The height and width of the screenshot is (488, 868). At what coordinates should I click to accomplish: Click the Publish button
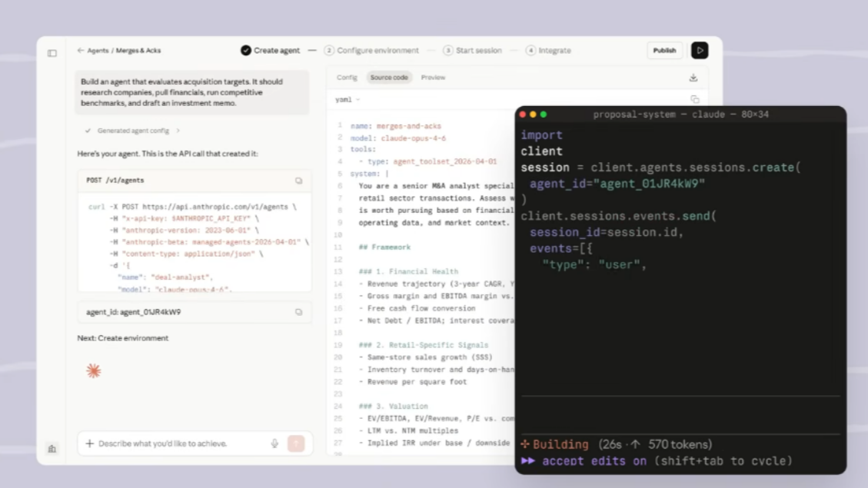pyautogui.click(x=664, y=51)
